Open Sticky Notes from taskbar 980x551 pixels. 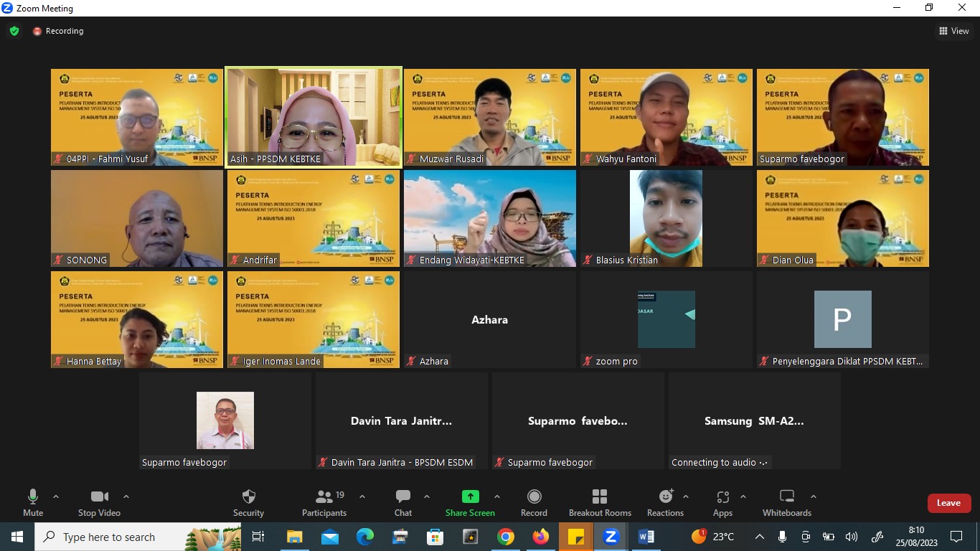576,537
